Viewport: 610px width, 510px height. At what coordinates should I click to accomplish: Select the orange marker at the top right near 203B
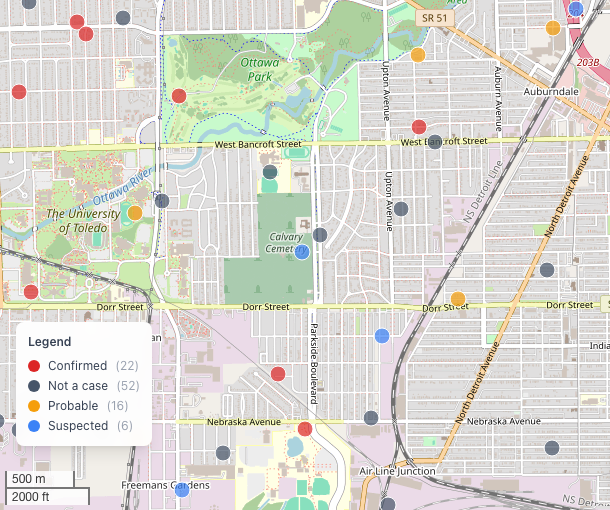click(553, 28)
